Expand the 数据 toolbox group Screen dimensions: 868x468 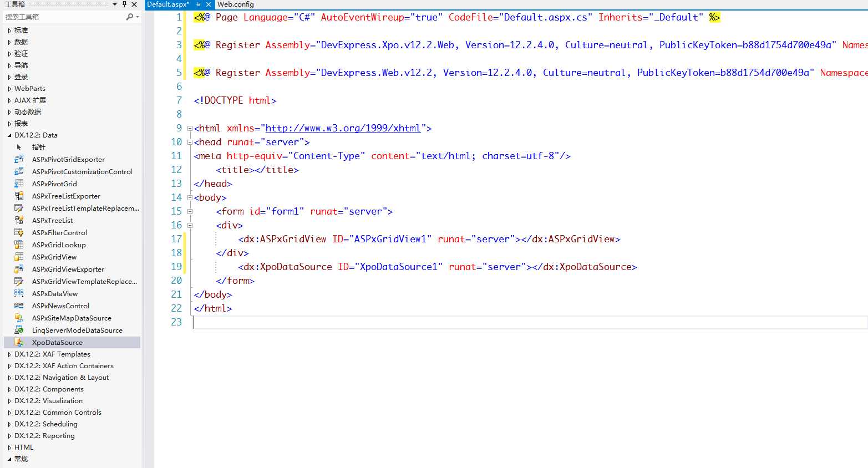pos(9,42)
